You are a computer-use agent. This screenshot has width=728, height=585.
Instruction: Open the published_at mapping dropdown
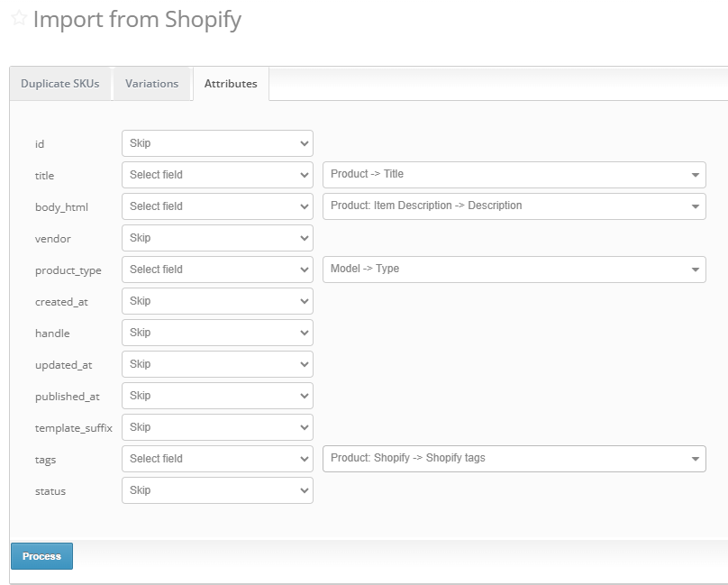pyautogui.click(x=217, y=396)
